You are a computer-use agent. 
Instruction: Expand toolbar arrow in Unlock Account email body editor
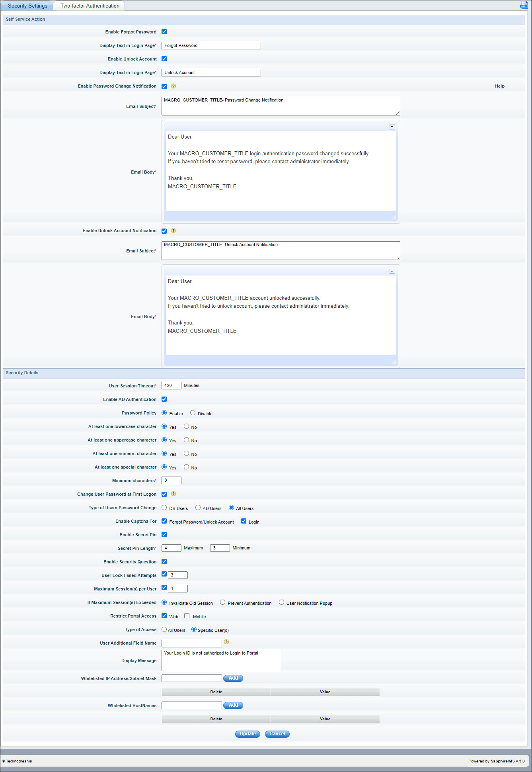pyautogui.click(x=392, y=271)
